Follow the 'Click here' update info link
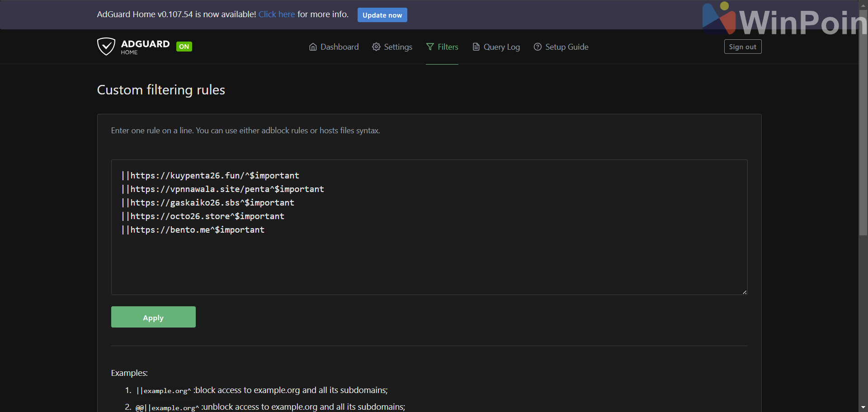 tap(277, 14)
